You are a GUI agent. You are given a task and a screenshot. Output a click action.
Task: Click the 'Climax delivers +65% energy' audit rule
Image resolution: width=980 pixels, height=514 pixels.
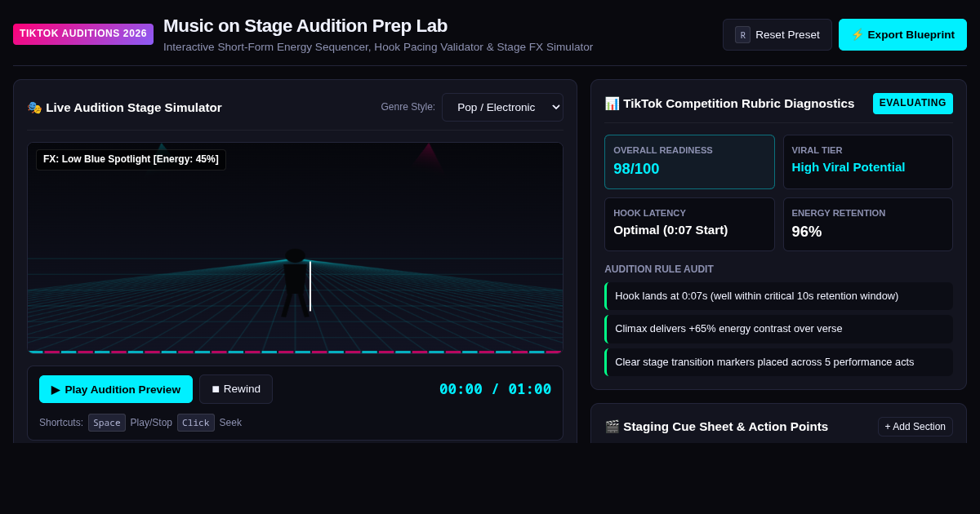click(x=778, y=329)
